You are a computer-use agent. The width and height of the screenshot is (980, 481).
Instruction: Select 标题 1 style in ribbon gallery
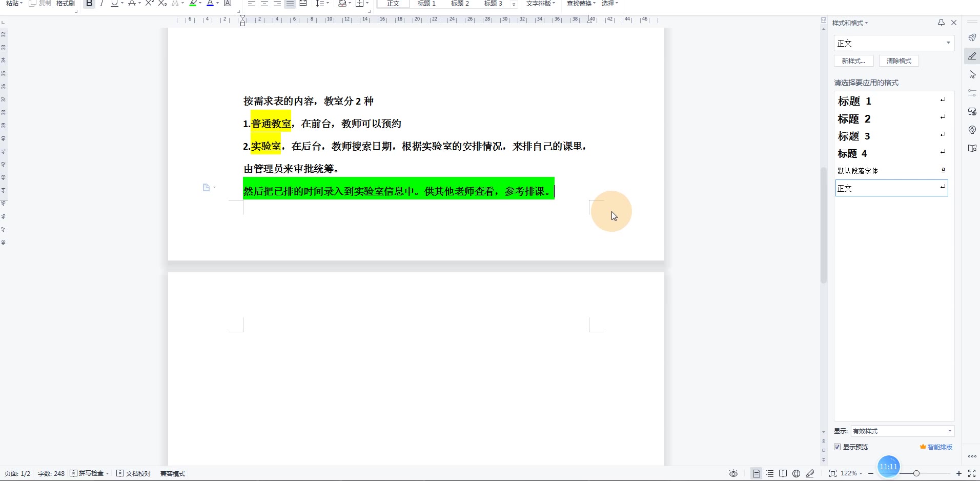tap(426, 3)
